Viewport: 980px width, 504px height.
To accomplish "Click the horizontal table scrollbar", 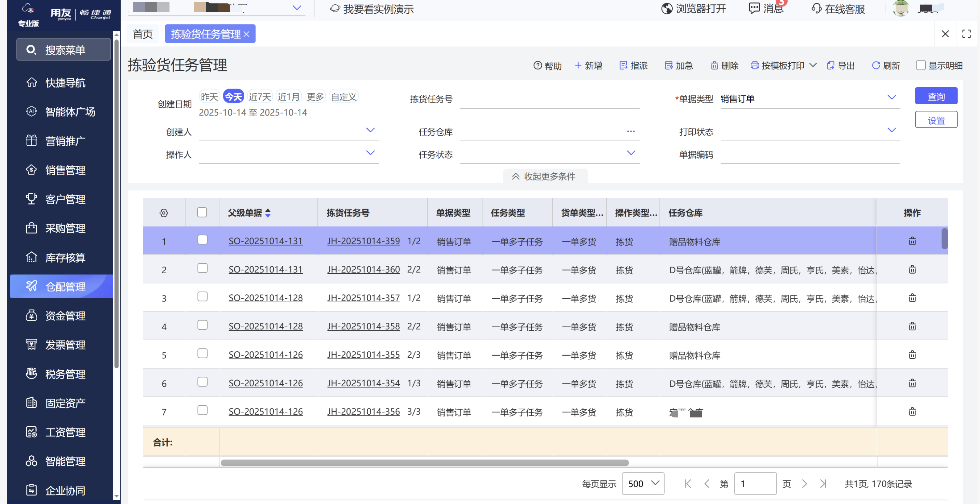I will coord(424,463).
